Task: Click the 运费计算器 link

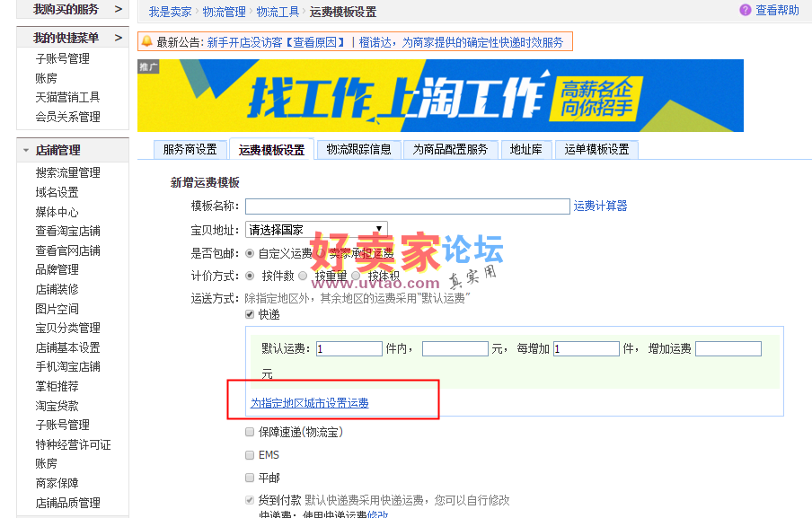Action: (600, 206)
